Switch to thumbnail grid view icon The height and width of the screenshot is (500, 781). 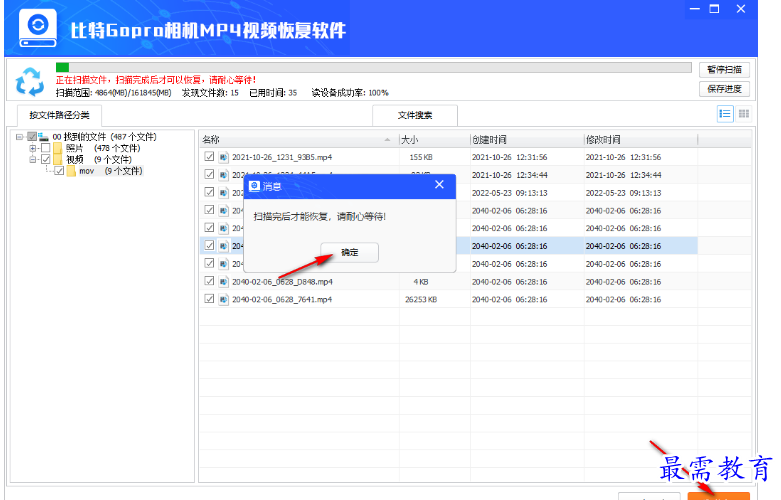744,114
